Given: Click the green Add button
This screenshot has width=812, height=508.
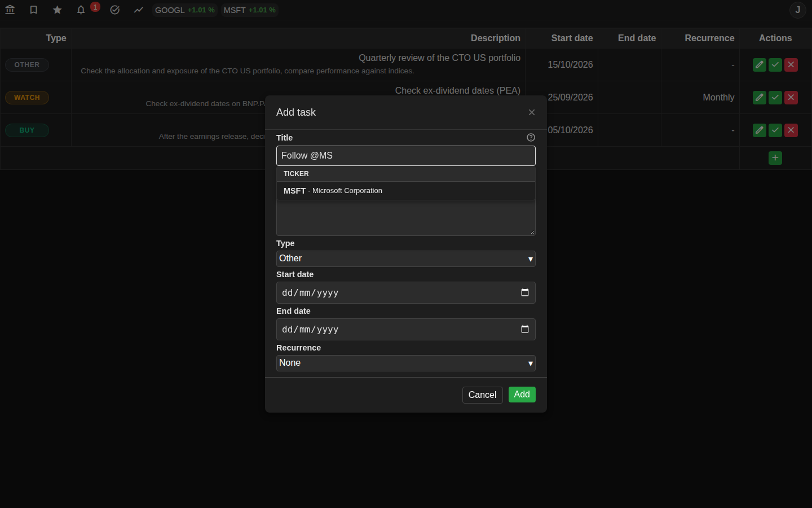Looking at the screenshot, I should pos(522,395).
